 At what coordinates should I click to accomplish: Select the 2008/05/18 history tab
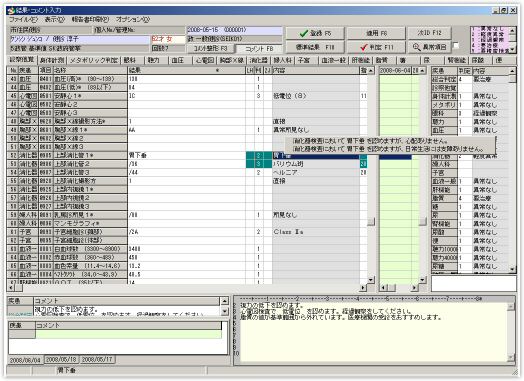(x=61, y=359)
